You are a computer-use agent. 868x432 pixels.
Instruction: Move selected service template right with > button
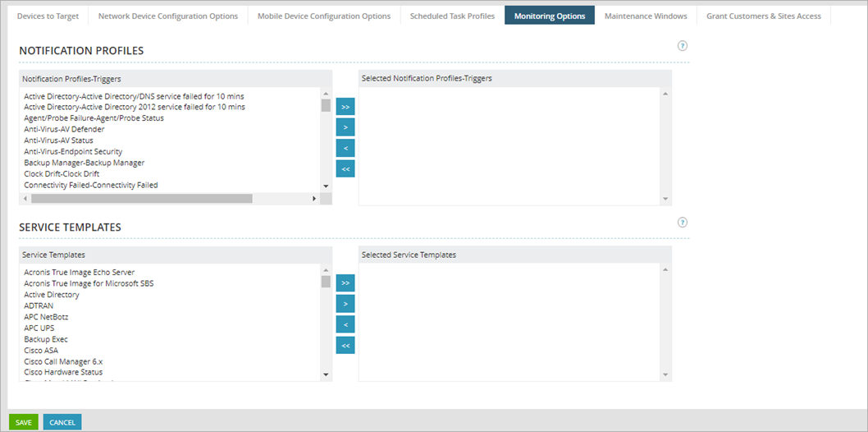[345, 304]
